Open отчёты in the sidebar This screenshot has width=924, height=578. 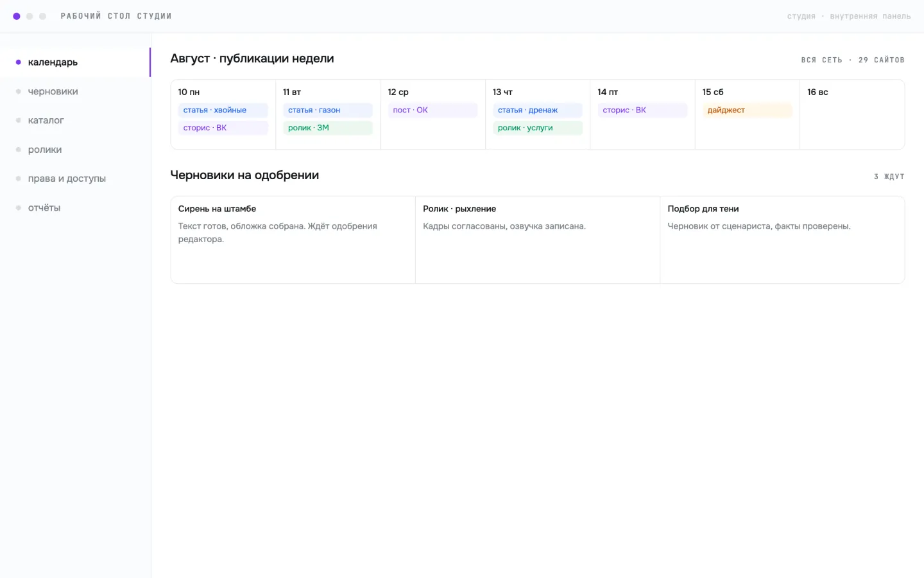(75, 207)
